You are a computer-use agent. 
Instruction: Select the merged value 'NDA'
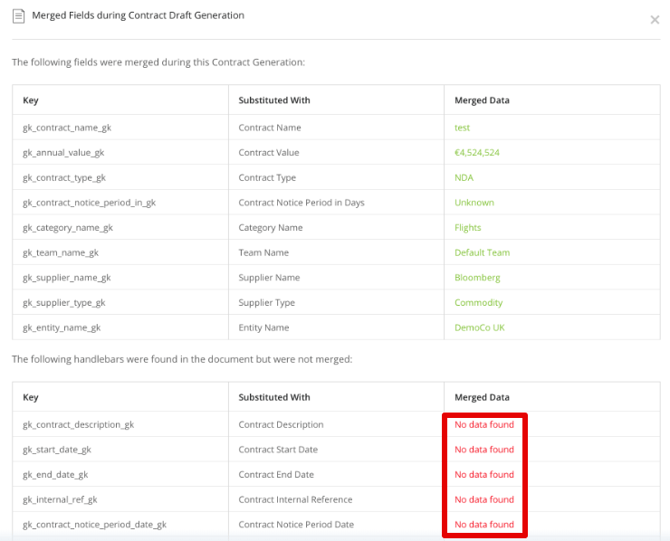tap(464, 178)
